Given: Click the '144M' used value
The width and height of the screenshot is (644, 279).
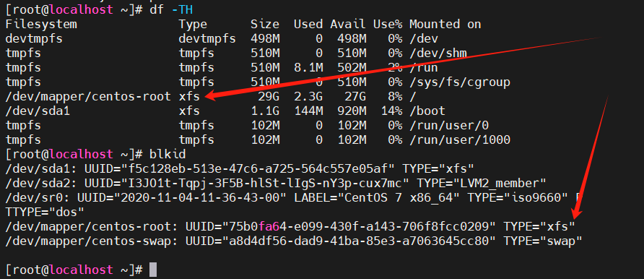Looking at the screenshot, I should (x=308, y=111).
